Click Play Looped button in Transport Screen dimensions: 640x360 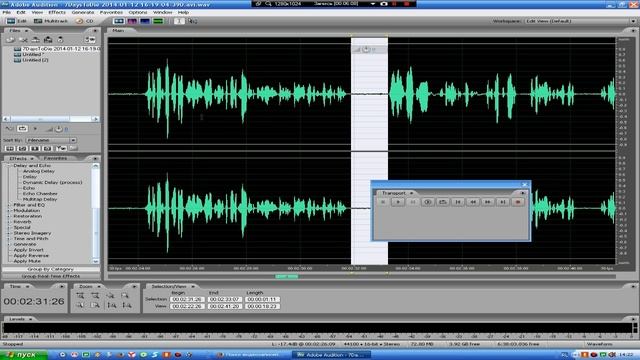click(x=443, y=202)
